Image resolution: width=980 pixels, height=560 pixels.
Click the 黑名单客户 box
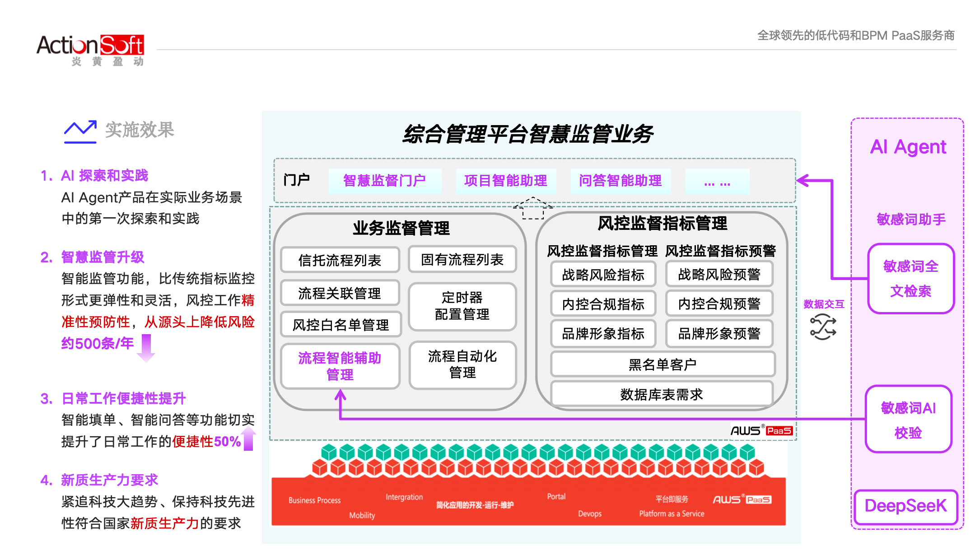(663, 364)
